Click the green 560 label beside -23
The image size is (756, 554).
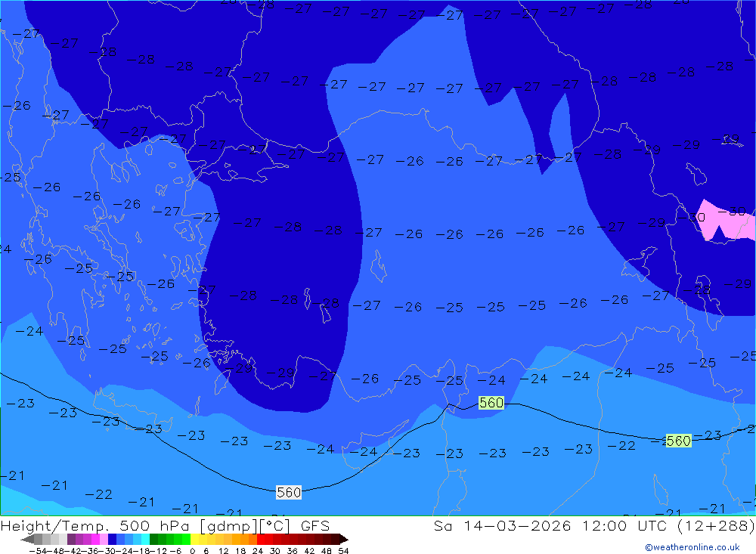[678, 441]
